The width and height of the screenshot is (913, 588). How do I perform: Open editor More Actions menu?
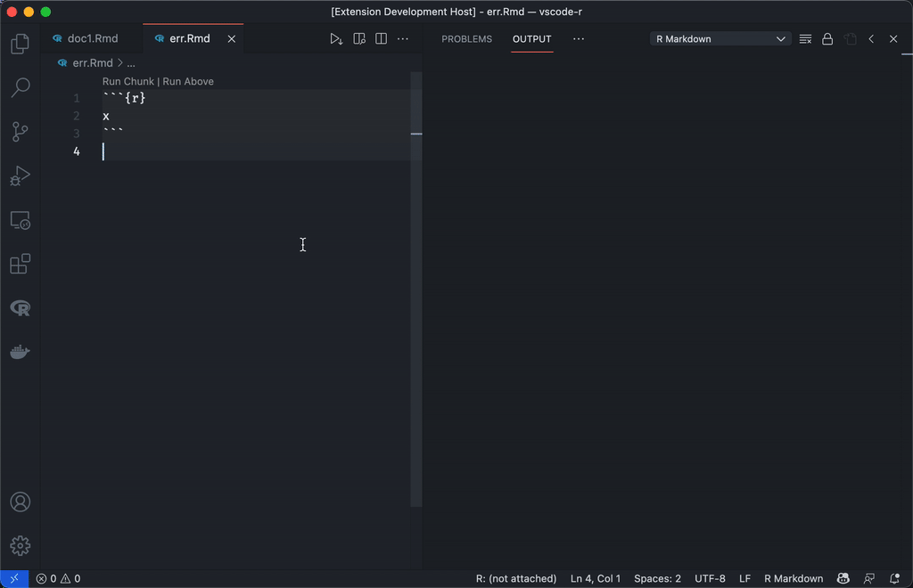point(403,39)
